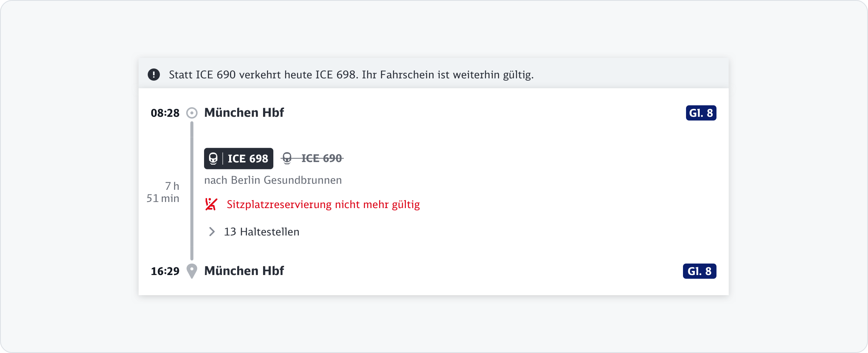Click the struck-through ICE 690 label

[321, 158]
